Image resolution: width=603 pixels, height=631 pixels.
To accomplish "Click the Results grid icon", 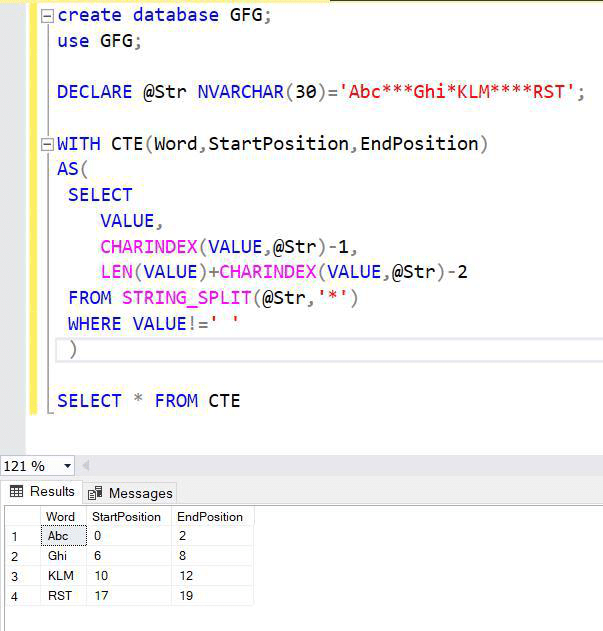I will [x=17, y=491].
